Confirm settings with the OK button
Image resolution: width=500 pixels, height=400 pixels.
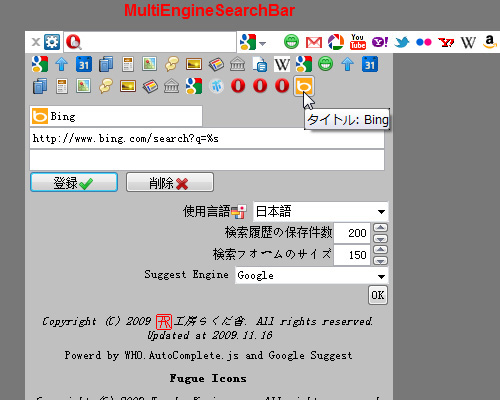click(x=378, y=295)
